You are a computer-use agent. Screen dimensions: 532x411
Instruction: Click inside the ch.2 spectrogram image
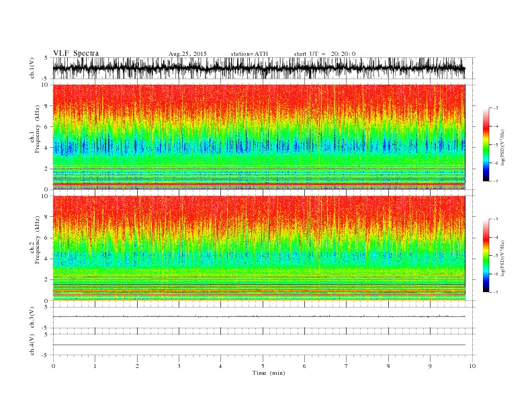(x=259, y=248)
